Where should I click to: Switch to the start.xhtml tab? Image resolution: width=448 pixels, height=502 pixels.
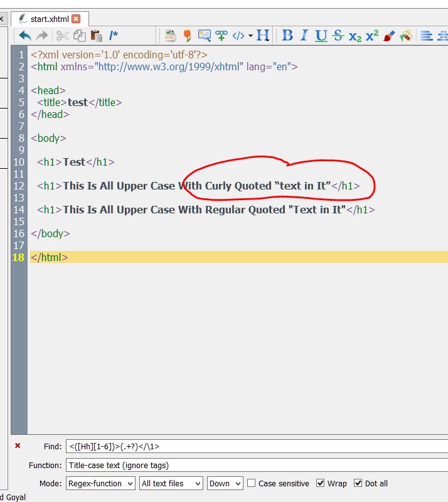[x=50, y=19]
